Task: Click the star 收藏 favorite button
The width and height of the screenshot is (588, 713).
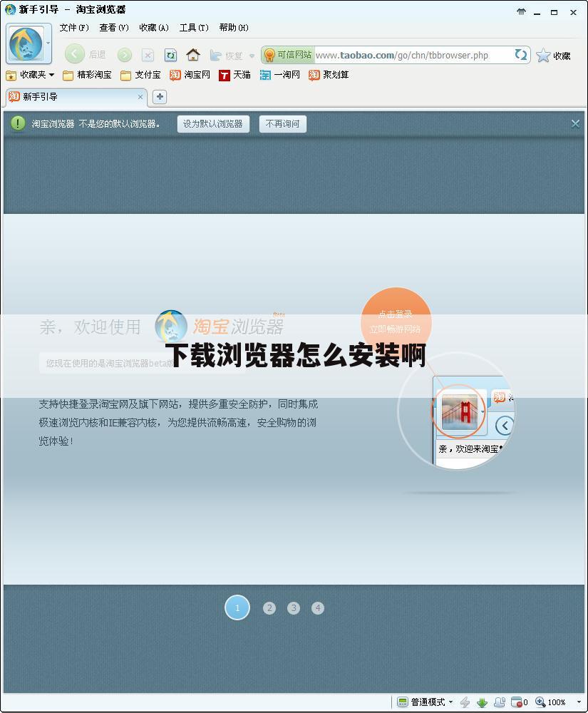Action: pyautogui.click(x=553, y=56)
